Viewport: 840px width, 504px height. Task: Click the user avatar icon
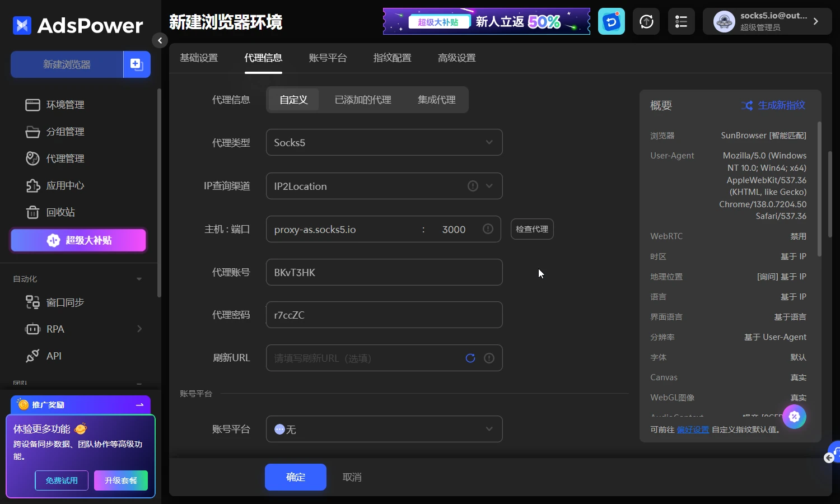724,22
